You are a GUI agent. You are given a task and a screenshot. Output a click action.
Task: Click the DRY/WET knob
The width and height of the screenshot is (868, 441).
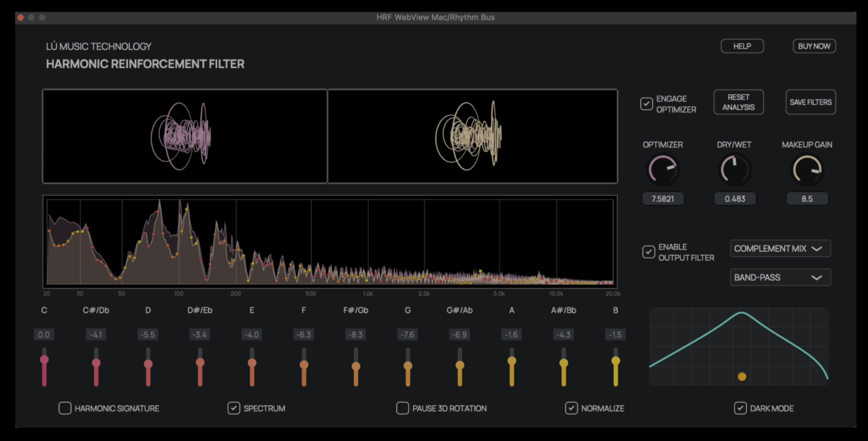coord(734,171)
